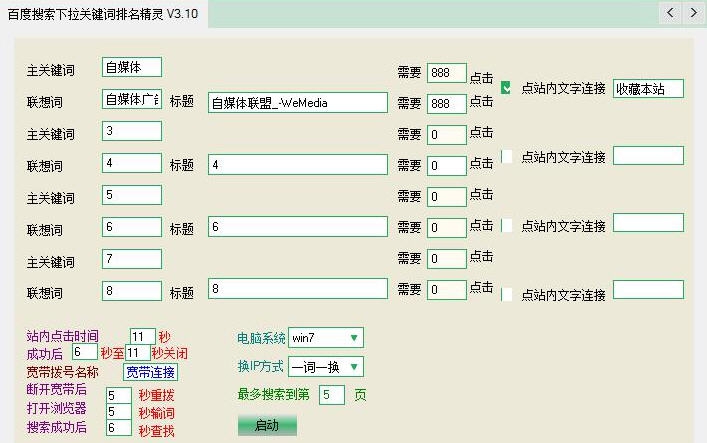Screen dimensions: 707x443
Task: Click the 收藏本站 link text field
Action: (648, 88)
